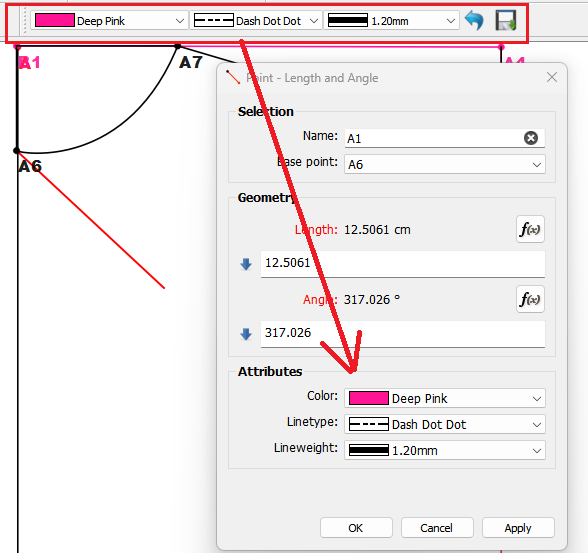Viewport: 588px width, 553px height.
Task: Open the Lineweight dropdown in Attributes
Action: tap(445, 450)
